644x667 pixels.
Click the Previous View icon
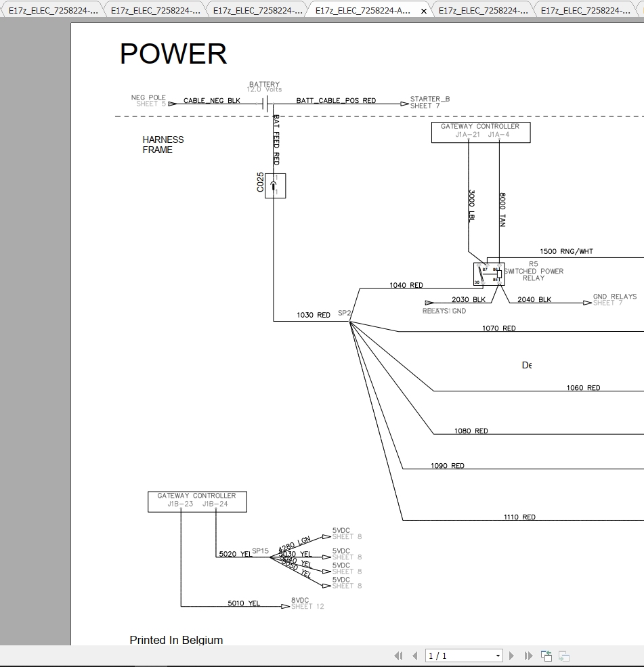click(x=546, y=655)
